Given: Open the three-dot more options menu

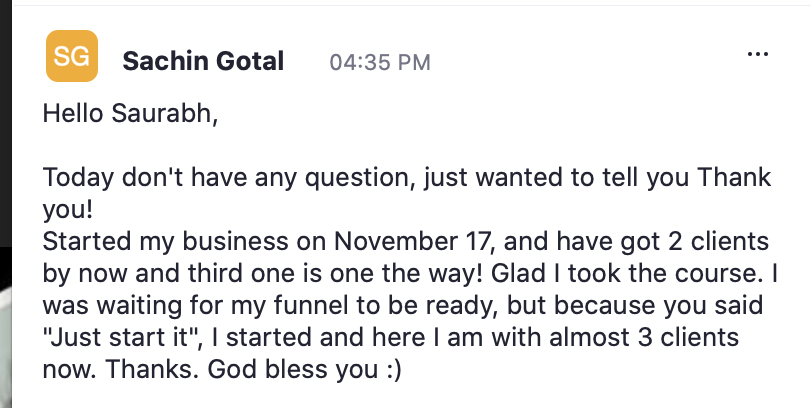Looking at the screenshot, I should tap(758, 54).
